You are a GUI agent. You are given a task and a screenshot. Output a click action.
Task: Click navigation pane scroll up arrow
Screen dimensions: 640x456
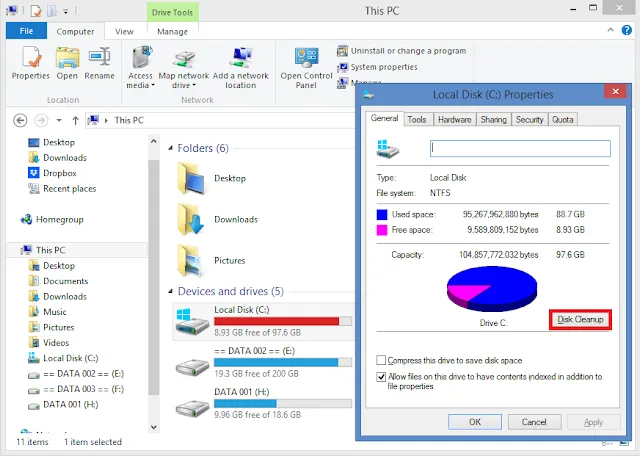coord(153,141)
